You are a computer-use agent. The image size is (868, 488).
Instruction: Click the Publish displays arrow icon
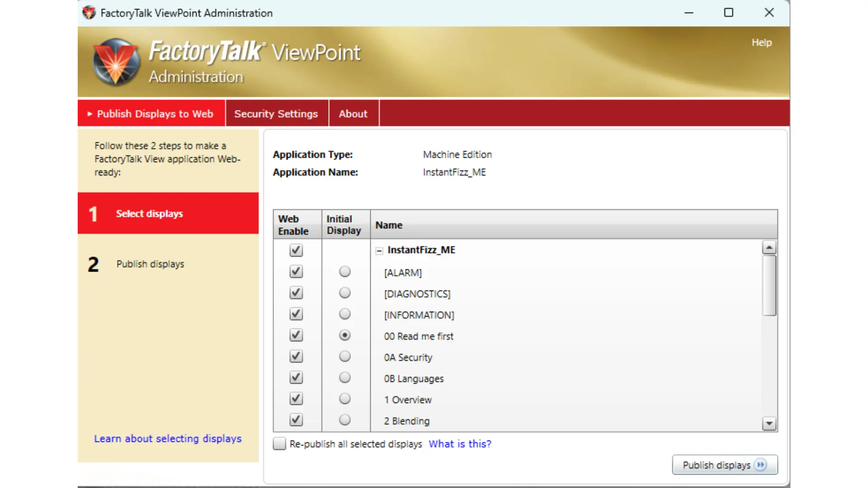coord(761,465)
